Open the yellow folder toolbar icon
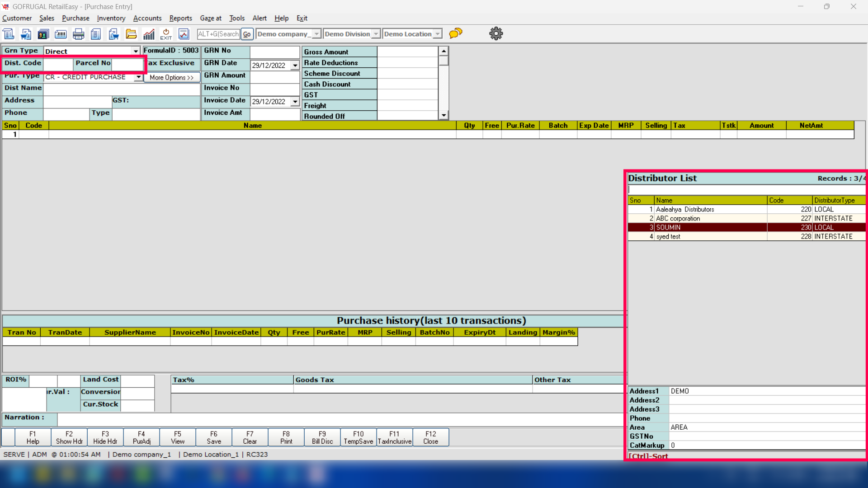868x488 pixels. tap(131, 34)
